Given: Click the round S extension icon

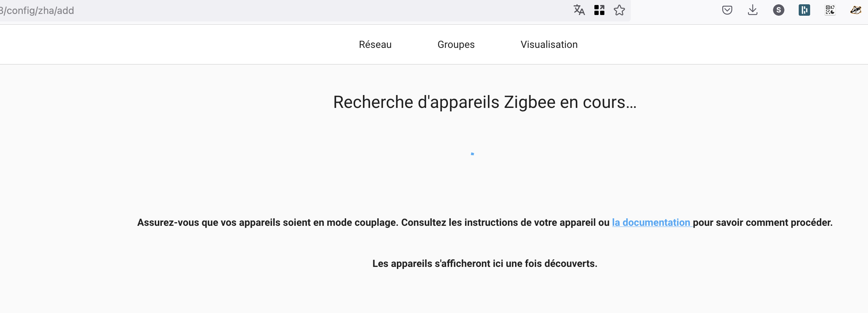Looking at the screenshot, I should (x=779, y=10).
